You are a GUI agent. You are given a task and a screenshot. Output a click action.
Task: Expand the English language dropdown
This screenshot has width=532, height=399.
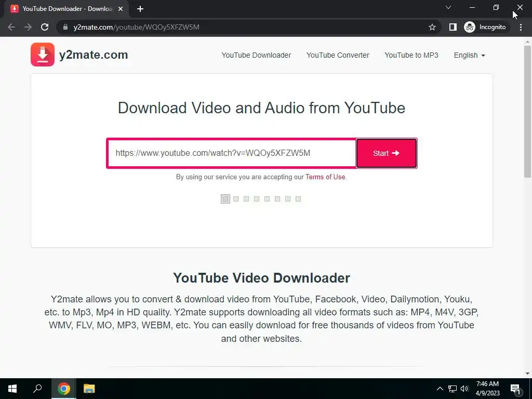470,55
